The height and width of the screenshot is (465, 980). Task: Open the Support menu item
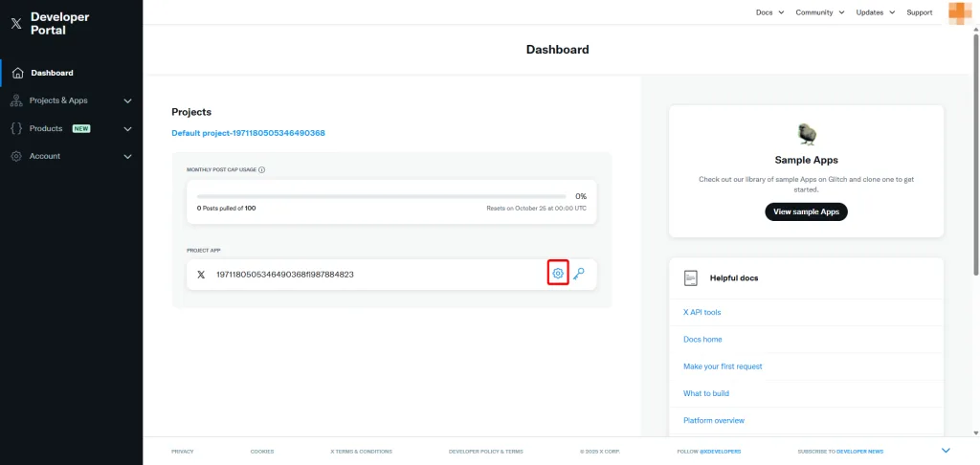point(920,12)
